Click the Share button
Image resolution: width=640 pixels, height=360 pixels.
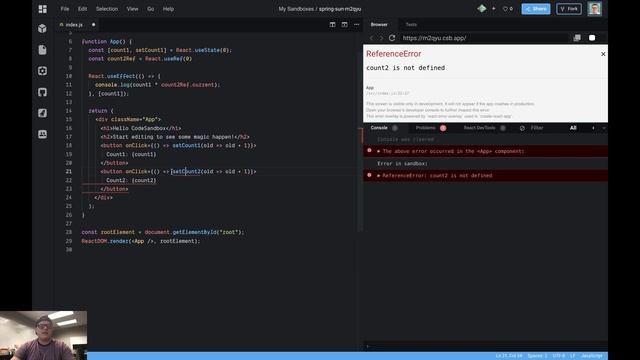coord(536,9)
